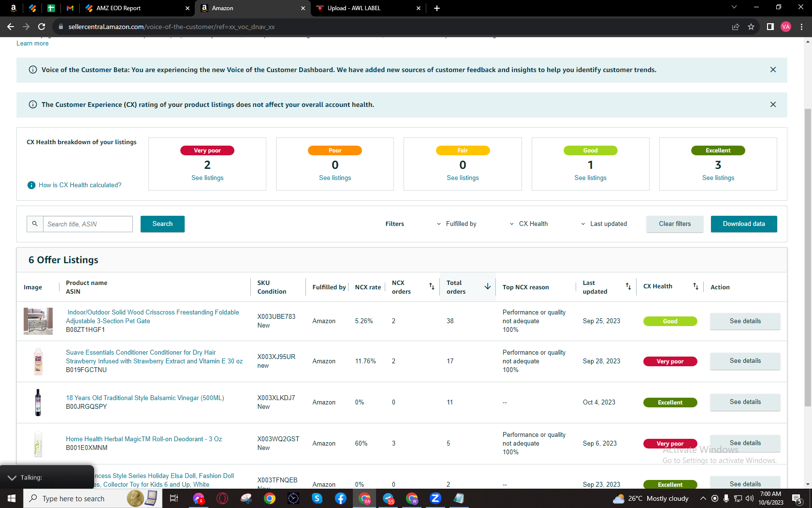The width and height of the screenshot is (812, 508).
Task: View site information lock icon
Action: (61, 27)
